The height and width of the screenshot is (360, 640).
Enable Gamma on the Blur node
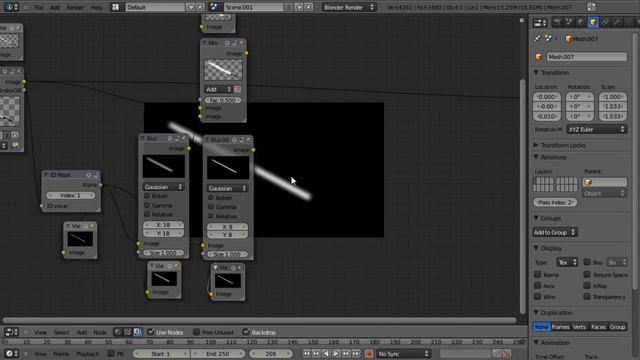tap(147, 205)
